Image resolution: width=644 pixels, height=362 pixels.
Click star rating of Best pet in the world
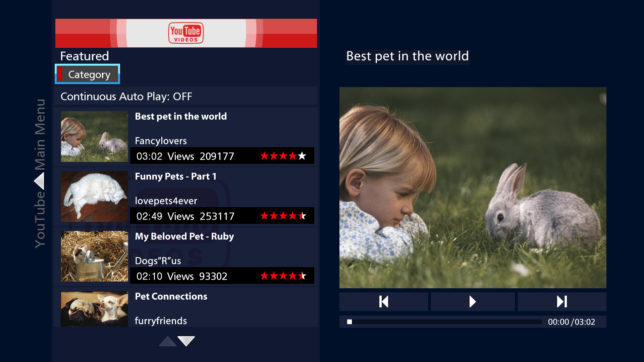pyautogui.click(x=283, y=156)
